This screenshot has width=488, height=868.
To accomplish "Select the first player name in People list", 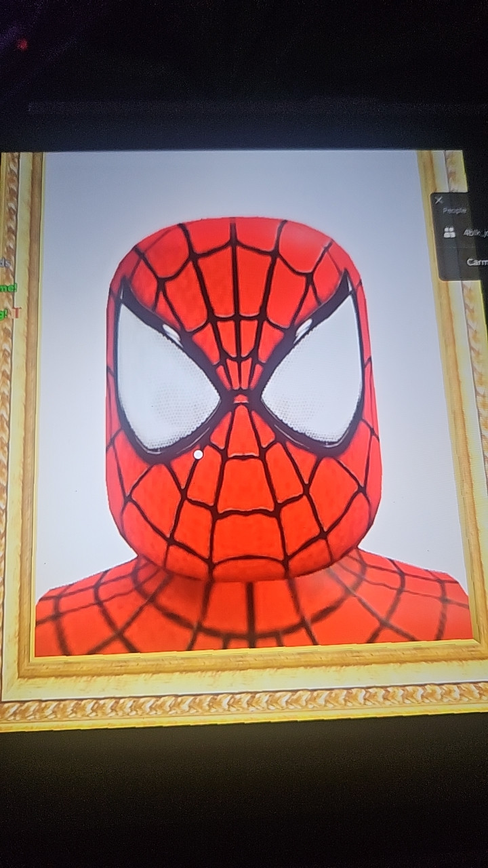I will tap(476, 233).
